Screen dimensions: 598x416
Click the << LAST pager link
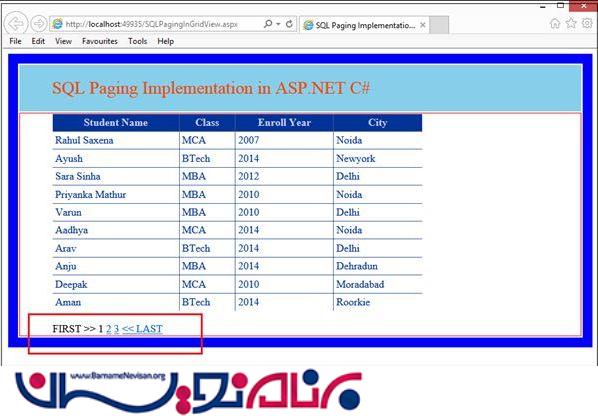pyautogui.click(x=142, y=329)
